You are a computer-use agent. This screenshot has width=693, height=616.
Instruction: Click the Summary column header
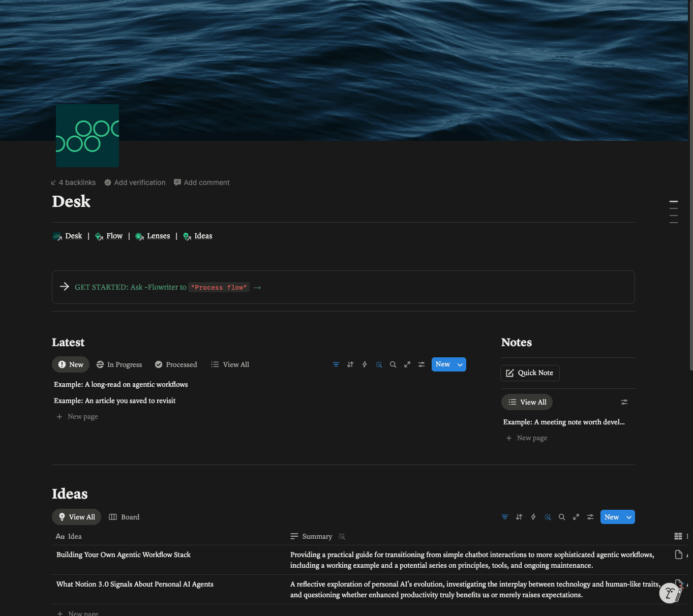pyautogui.click(x=317, y=536)
